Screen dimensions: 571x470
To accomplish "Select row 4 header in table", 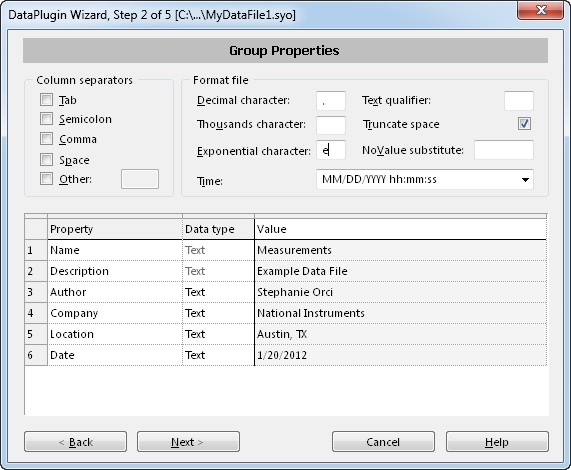I will 36,313.
